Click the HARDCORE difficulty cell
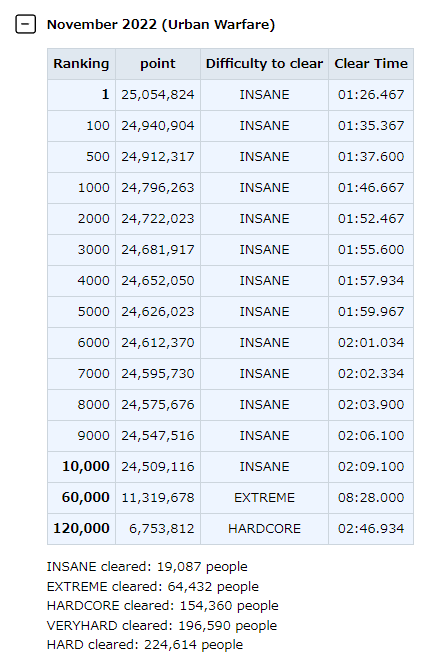The height and width of the screenshot is (664, 427). click(x=264, y=528)
